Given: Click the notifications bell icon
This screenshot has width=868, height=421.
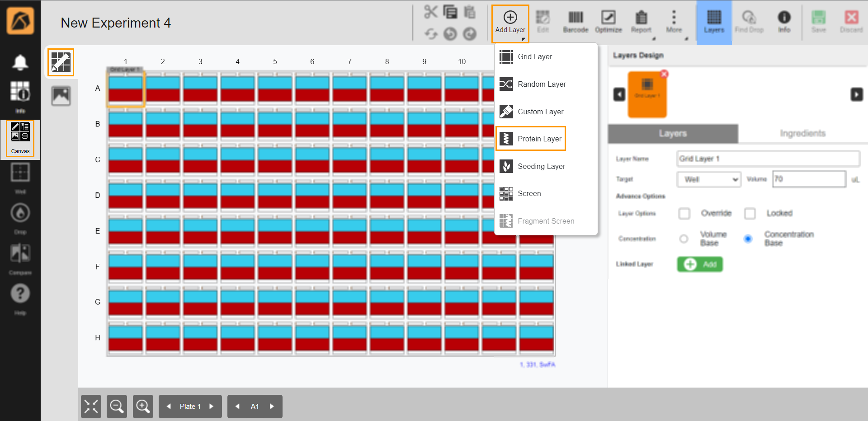Looking at the screenshot, I should [x=20, y=62].
